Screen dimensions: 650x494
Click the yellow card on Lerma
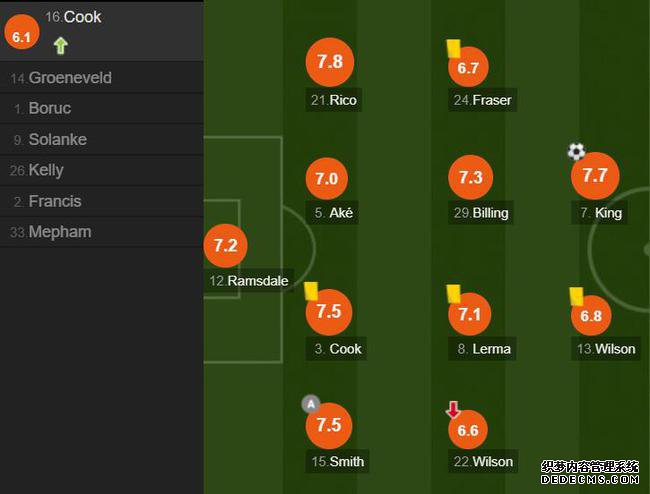pos(454,293)
